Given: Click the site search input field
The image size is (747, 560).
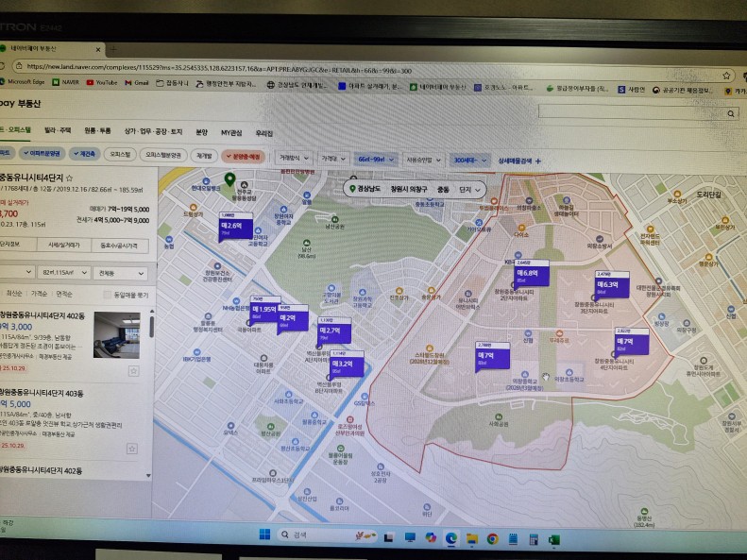Looking at the screenshot, I should (631, 111).
